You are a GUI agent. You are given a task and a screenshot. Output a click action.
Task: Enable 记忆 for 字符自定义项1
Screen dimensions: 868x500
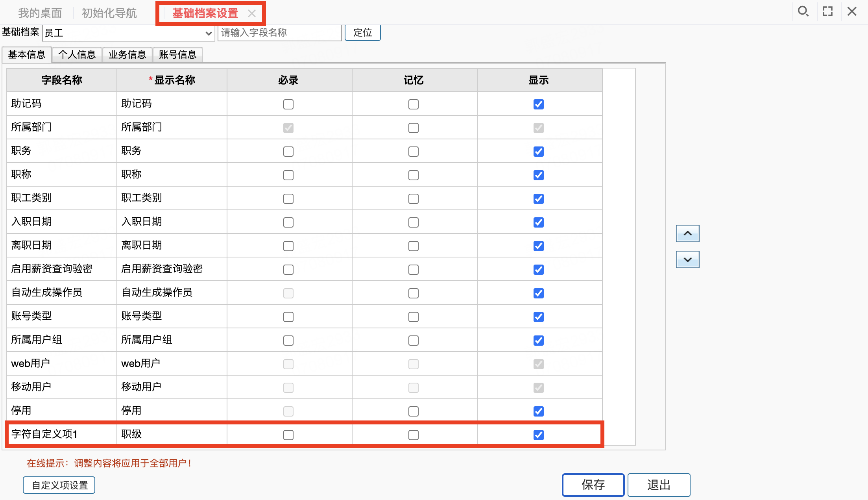(x=414, y=435)
